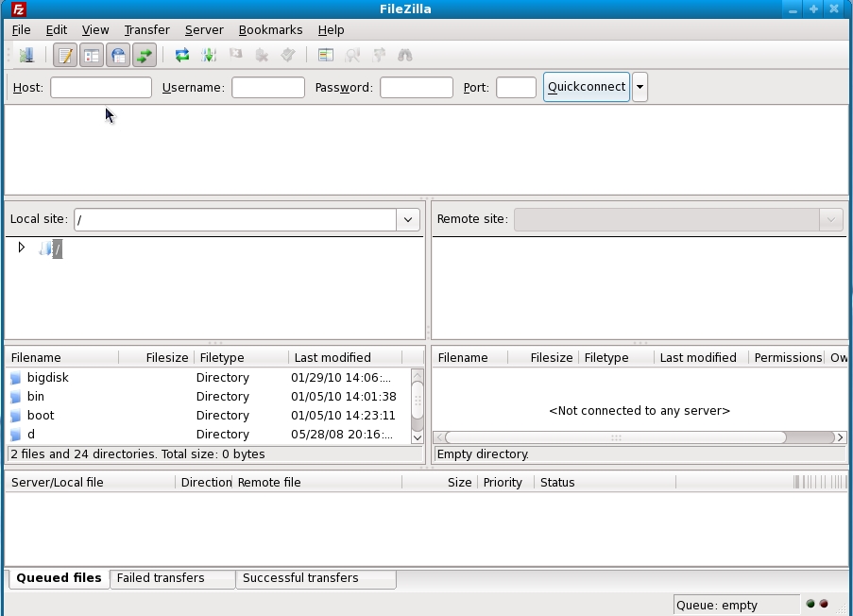
Task: Click the remote list scroll-left arrow
Action: pos(439,437)
